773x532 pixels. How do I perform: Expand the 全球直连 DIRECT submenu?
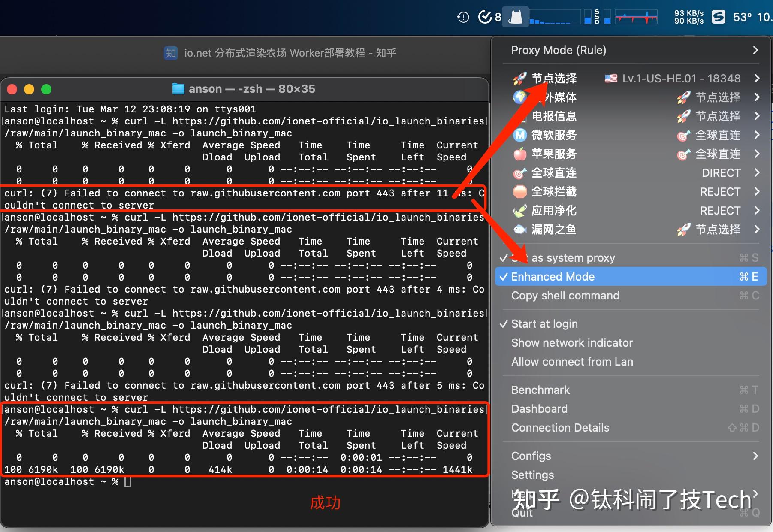click(x=631, y=173)
